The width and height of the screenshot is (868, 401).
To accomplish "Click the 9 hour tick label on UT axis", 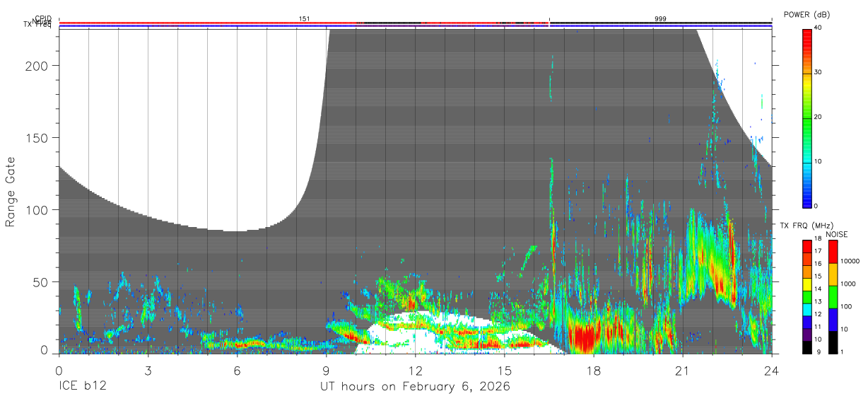I will [x=326, y=371].
